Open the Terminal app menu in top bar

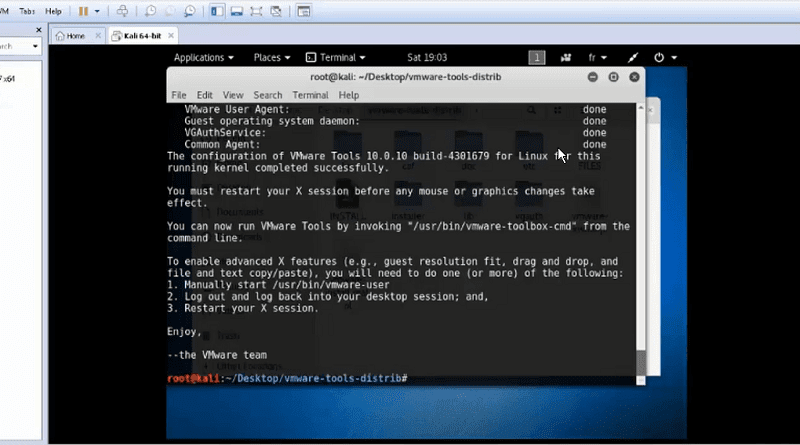335,58
